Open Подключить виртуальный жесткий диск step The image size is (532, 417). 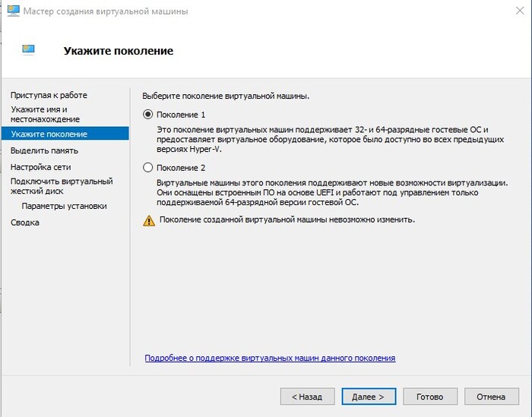click(x=61, y=186)
